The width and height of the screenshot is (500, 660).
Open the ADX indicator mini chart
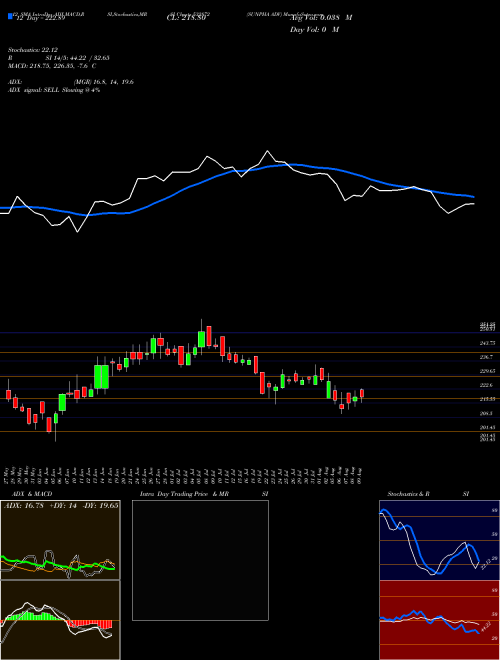(x=60, y=540)
